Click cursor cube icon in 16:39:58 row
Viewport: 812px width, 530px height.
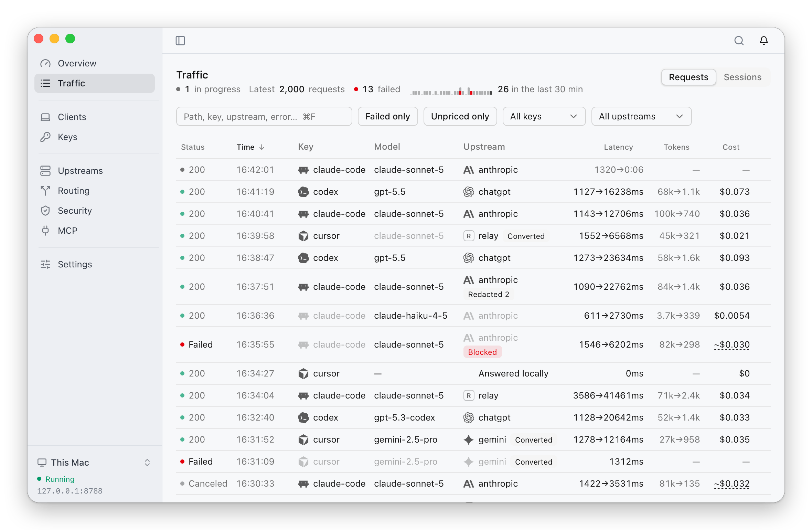coord(303,236)
